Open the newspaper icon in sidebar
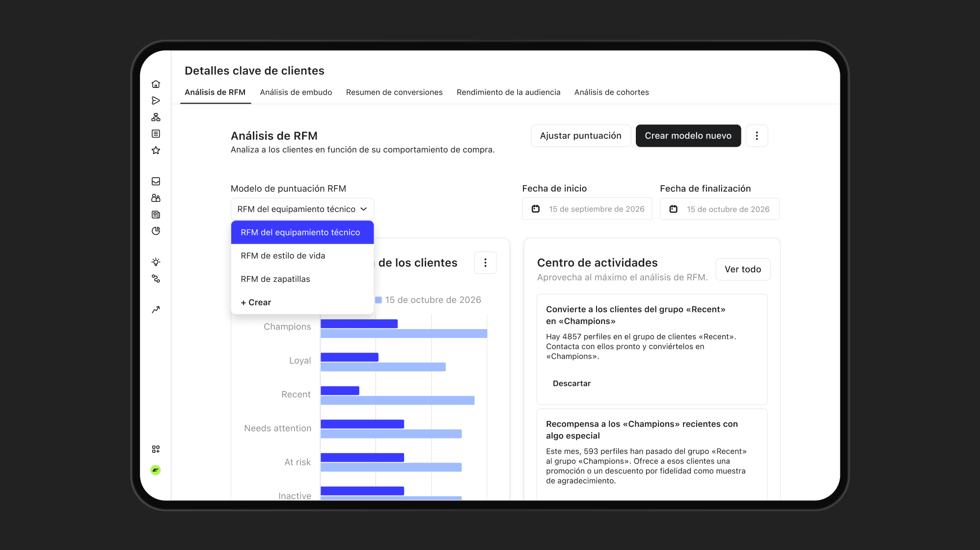Image resolution: width=980 pixels, height=550 pixels. click(x=156, y=215)
